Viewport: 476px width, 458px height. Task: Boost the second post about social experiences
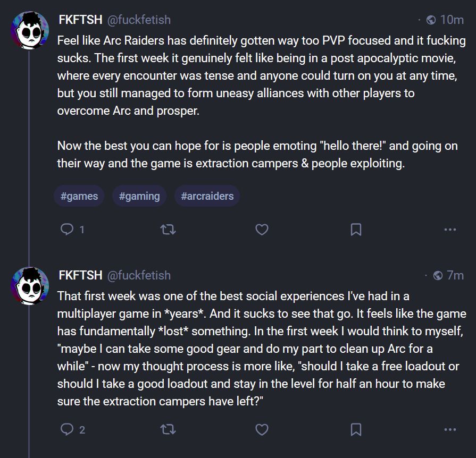click(x=168, y=429)
